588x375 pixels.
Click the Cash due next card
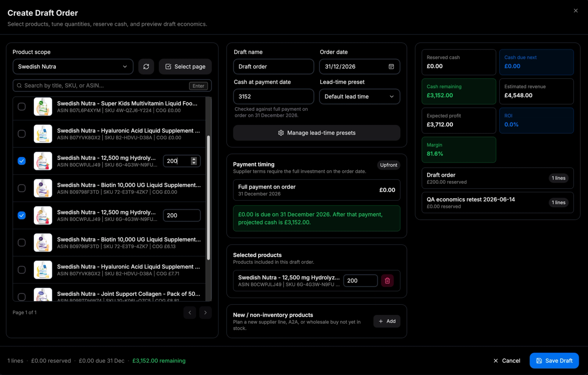click(x=536, y=62)
